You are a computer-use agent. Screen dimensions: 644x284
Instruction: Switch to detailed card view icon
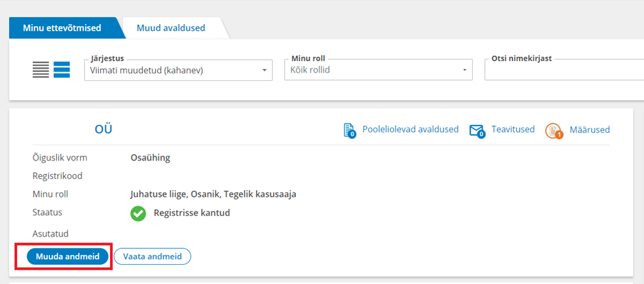click(x=62, y=70)
